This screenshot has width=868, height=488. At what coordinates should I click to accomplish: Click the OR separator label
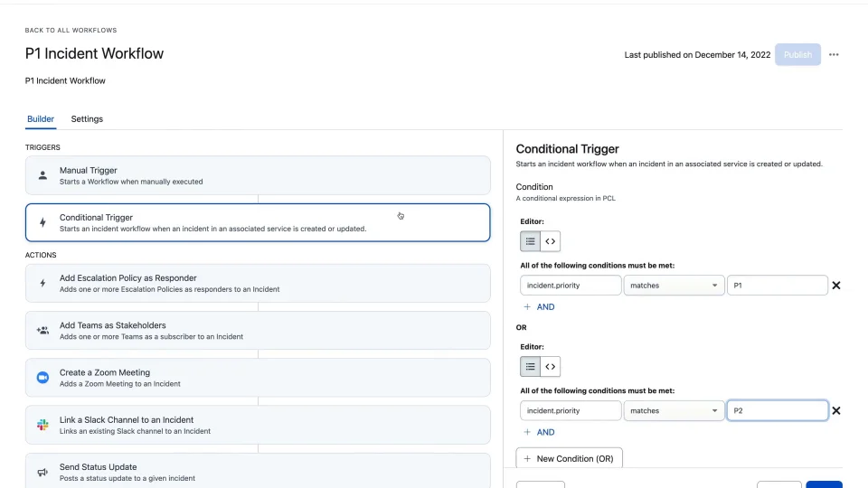click(x=521, y=327)
